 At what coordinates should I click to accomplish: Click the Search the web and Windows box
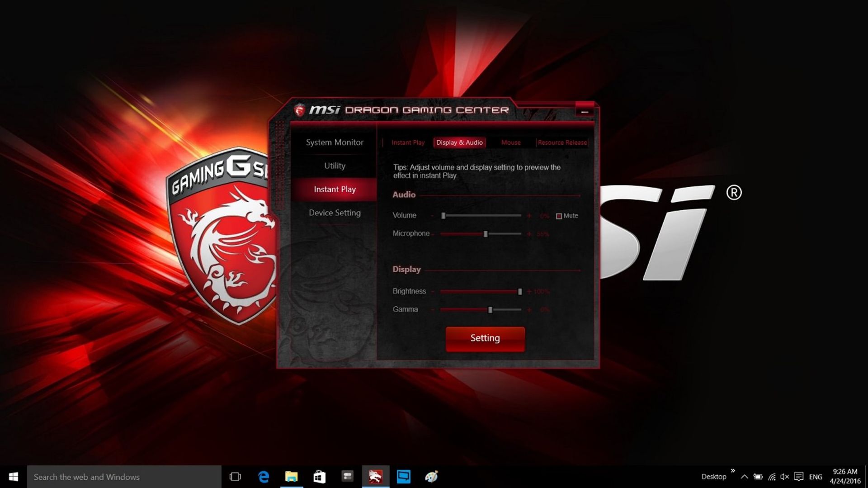(x=124, y=477)
